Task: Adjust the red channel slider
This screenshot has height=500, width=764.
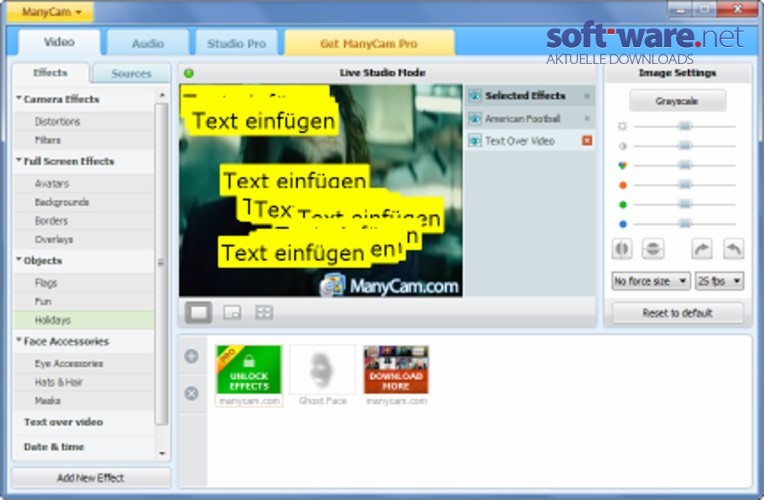Action: click(x=685, y=185)
